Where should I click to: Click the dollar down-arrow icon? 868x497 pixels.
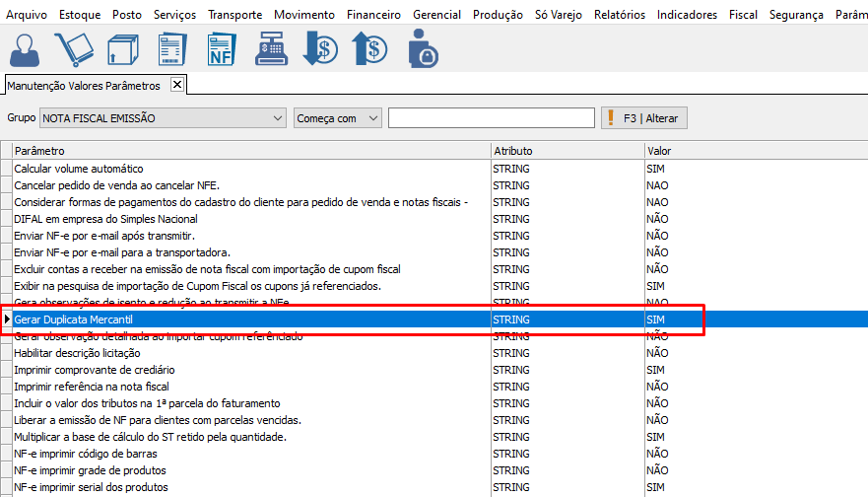pos(320,48)
